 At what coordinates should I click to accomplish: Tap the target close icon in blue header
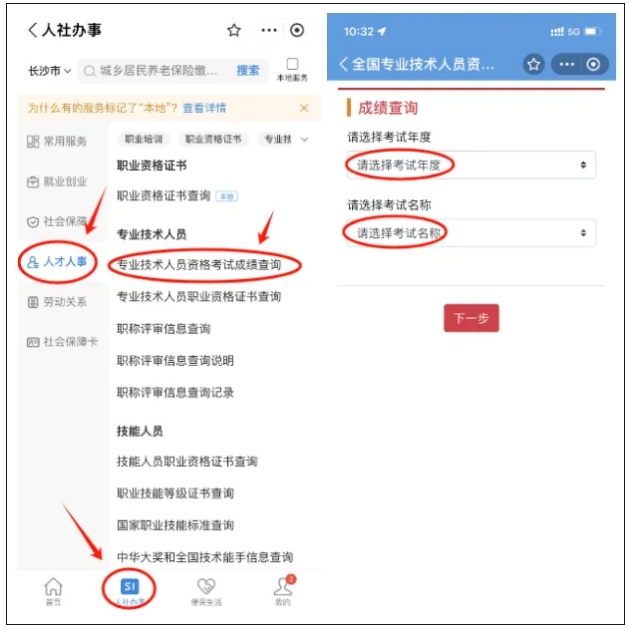[593, 64]
